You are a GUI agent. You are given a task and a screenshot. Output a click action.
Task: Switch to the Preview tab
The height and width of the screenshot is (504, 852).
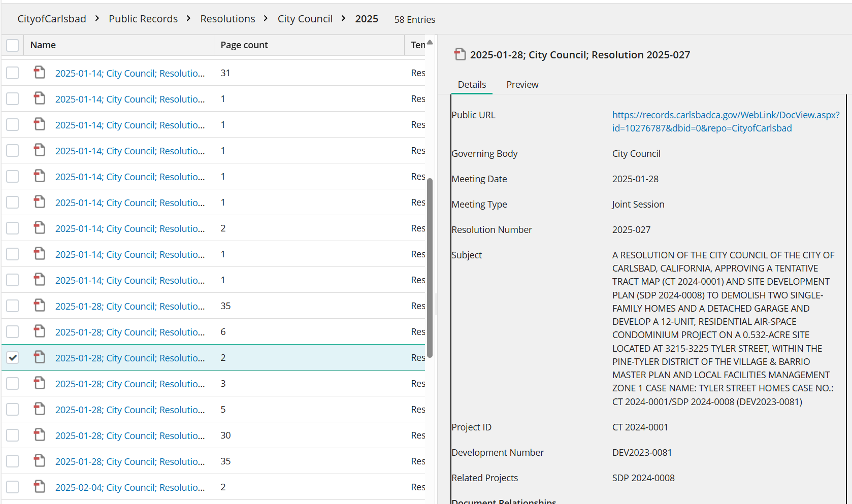coord(522,85)
